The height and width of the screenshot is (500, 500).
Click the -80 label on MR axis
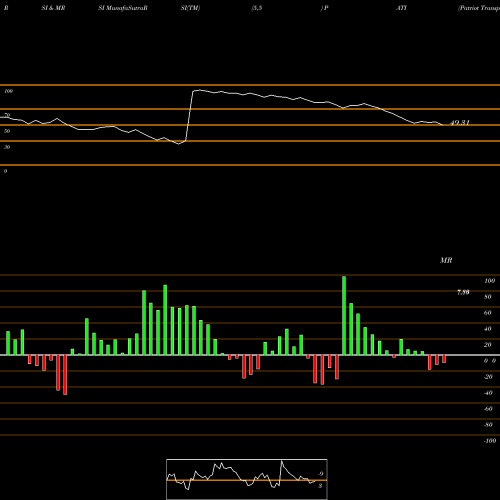coord(488,425)
